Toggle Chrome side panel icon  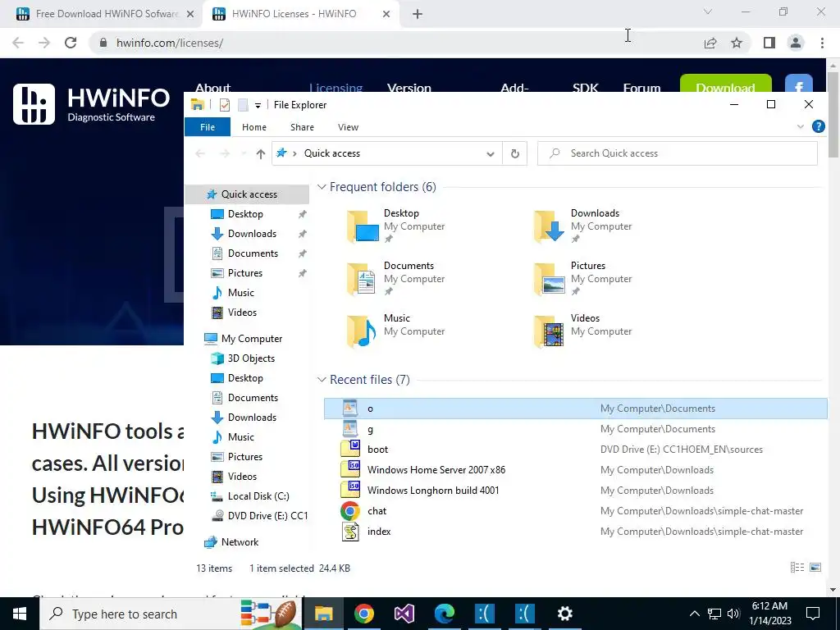coord(769,43)
